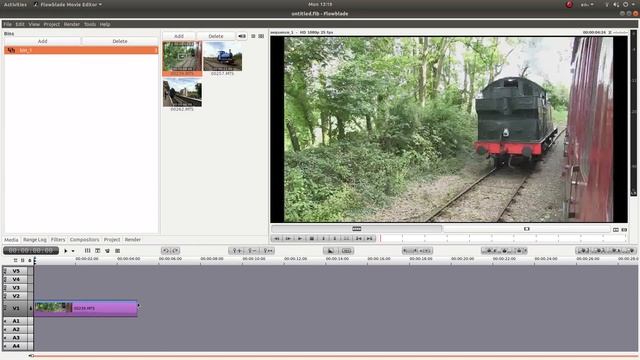Select the bin_1 row in Bins list
This screenshot has height=360, width=640.
(x=81, y=50)
